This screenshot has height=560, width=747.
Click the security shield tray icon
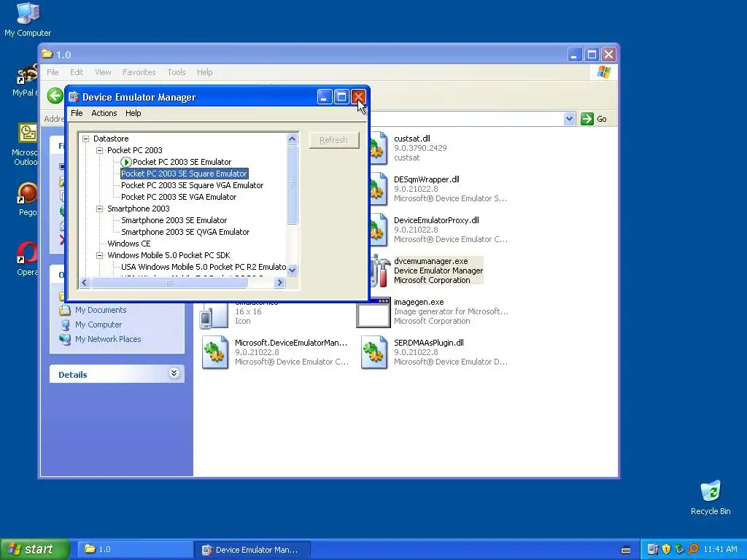(x=667, y=549)
